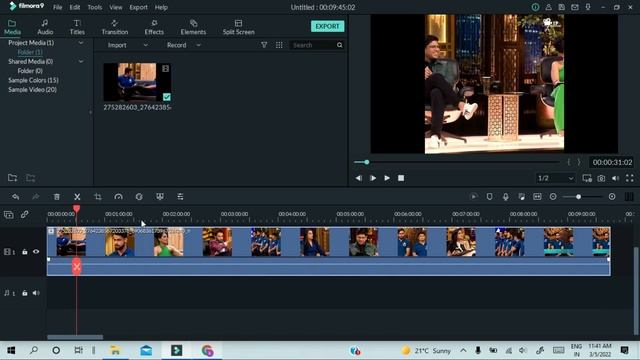Toggle auto ripple link icon
Viewport: 640px width, 360px height.
[24, 214]
